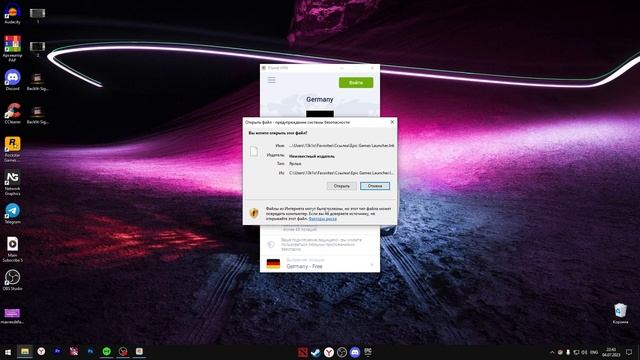Expand the hidden system tray icons chevron

coord(552,352)
